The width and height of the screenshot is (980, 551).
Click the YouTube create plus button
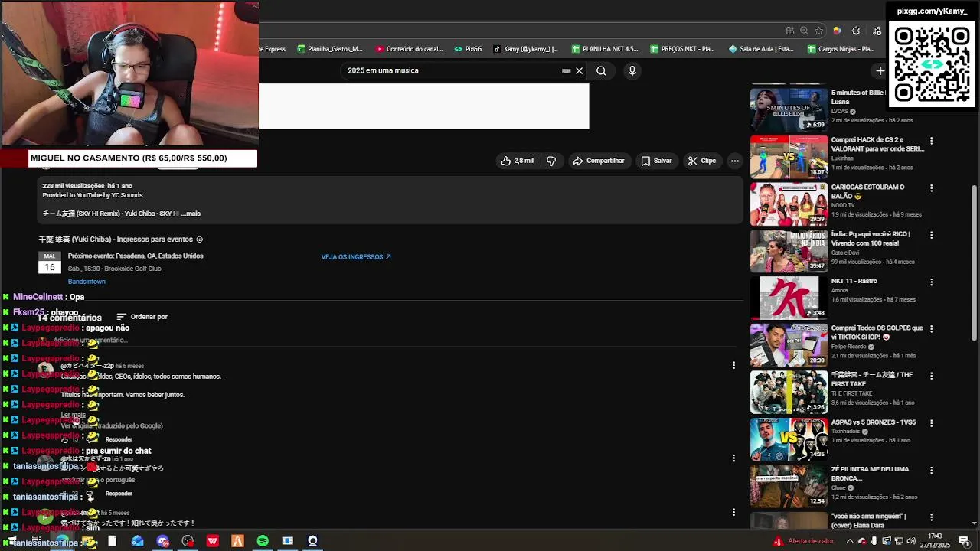pyautogui.click(x=880, y=70)
